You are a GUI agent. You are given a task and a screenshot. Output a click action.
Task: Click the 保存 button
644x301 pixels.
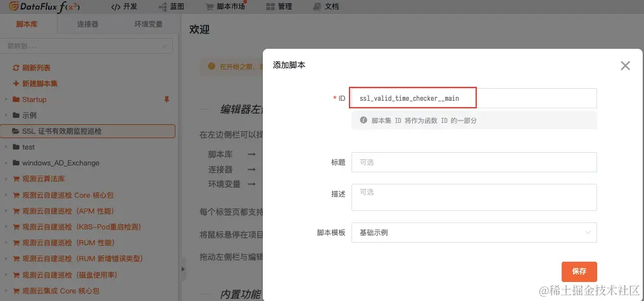(x=579, y=272)
